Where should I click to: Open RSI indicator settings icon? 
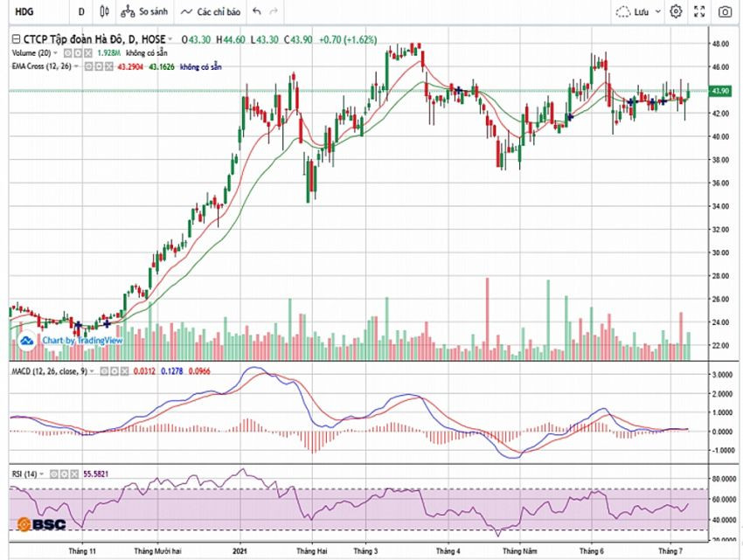[65, 474]
